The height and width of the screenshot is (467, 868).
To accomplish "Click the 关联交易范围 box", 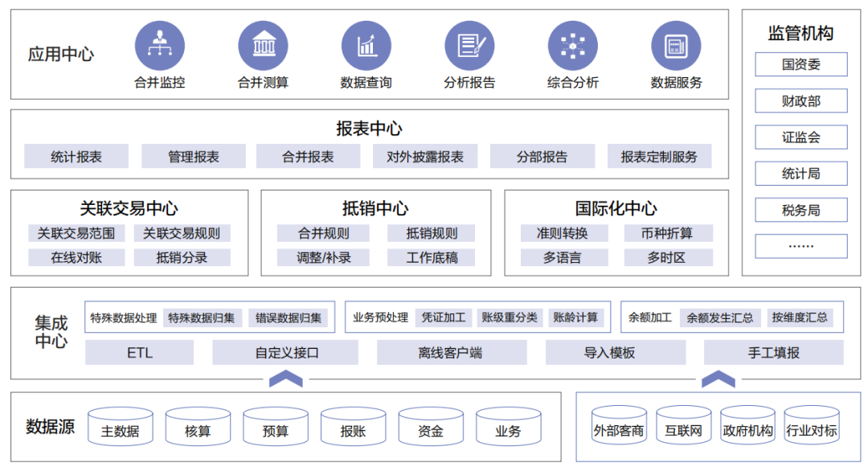I will coord(76,233).
